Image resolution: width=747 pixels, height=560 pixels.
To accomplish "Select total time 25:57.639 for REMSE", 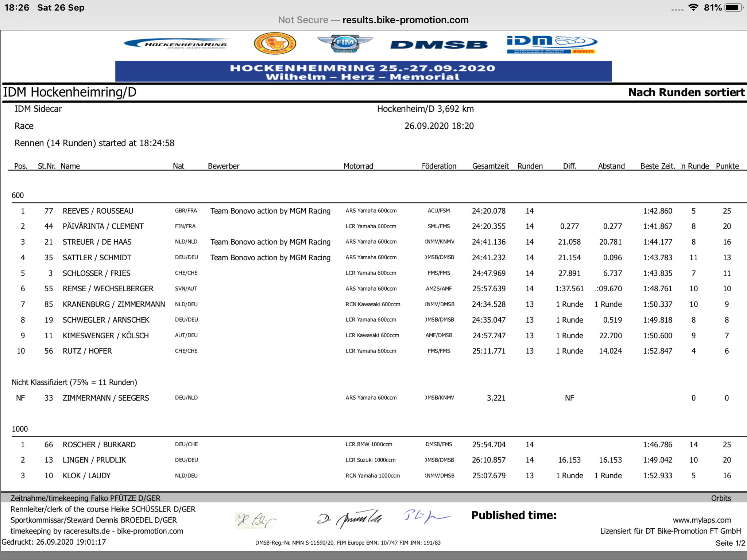I will click(x=489, y=288).
